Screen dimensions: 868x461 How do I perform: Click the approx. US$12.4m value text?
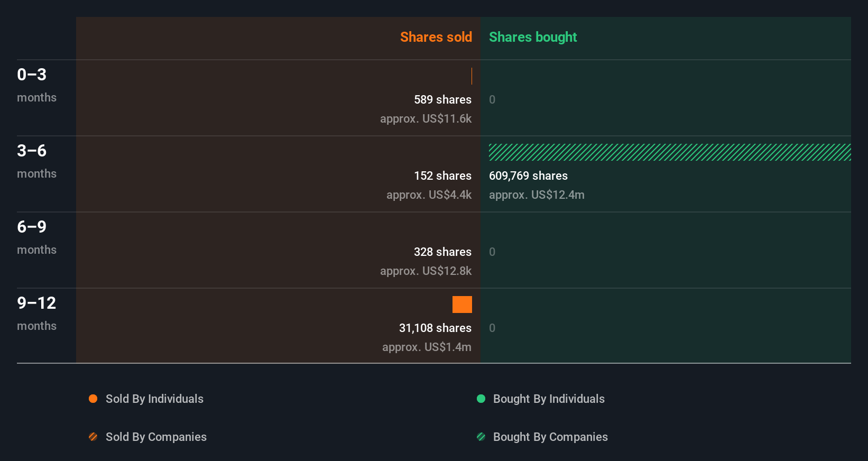click(537, 195)
